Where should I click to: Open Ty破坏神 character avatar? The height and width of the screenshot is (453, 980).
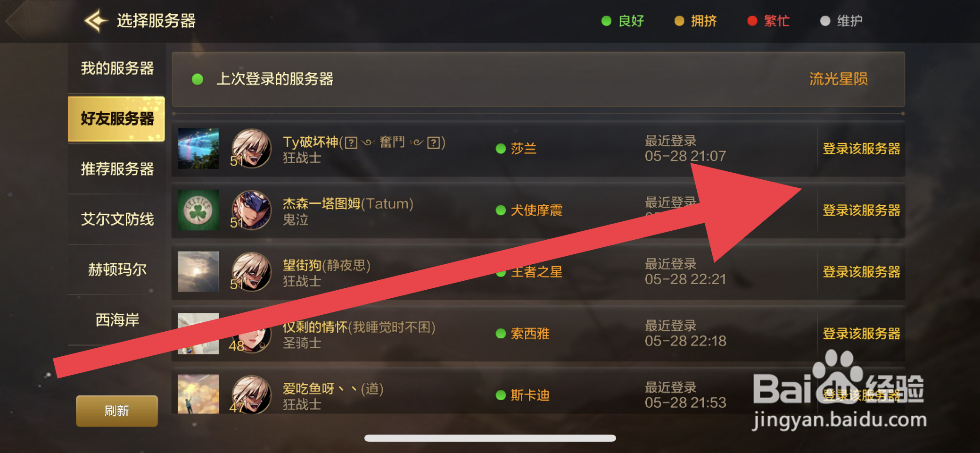tap(252, 148)
